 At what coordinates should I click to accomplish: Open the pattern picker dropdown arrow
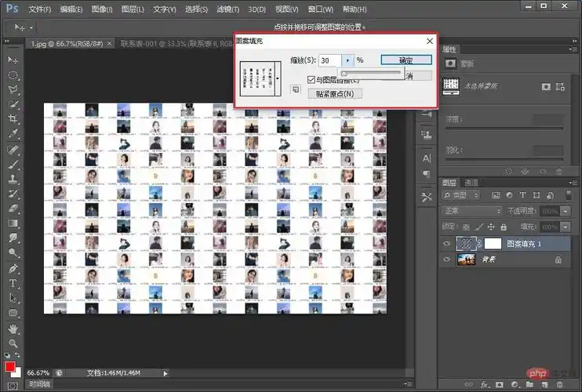tap(278, 78)
